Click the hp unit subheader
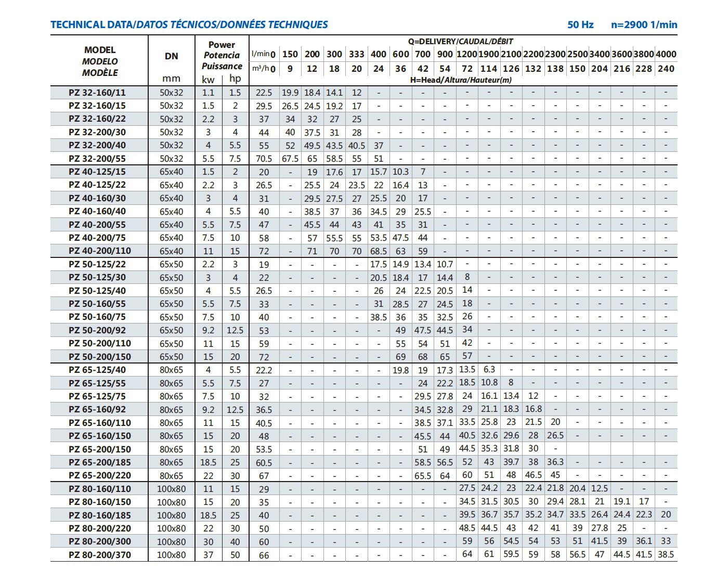Image resolution: width=728 pixels, height=571 pixels. point(235,79)
